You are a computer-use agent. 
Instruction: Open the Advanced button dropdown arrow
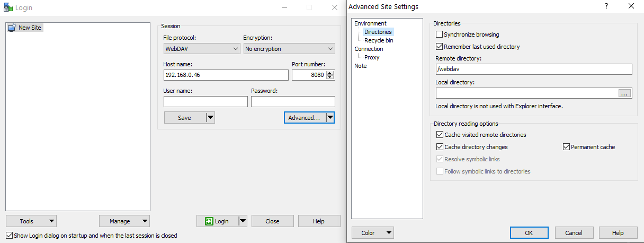pyautogui.click(x=330, y=118)
